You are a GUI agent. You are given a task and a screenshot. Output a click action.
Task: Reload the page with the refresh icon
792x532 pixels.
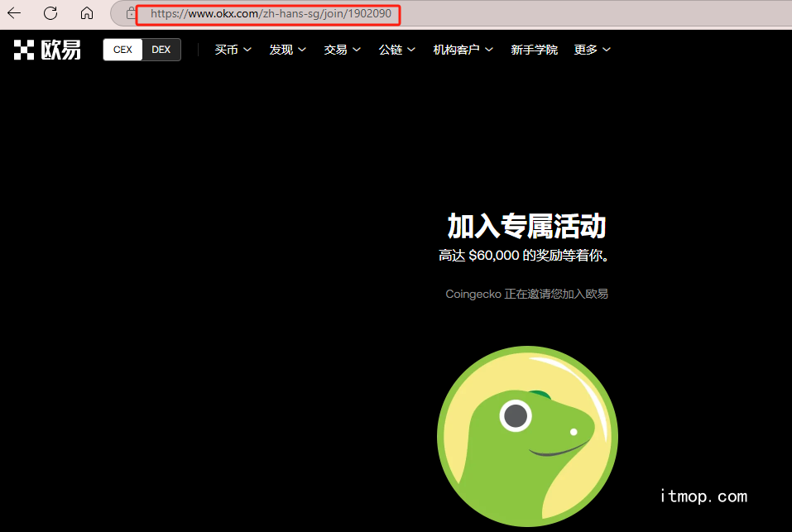(50, 13)
